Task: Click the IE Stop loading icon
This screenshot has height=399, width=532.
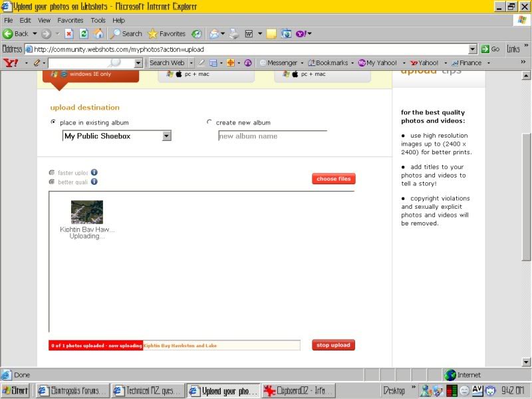Action: 68,33
